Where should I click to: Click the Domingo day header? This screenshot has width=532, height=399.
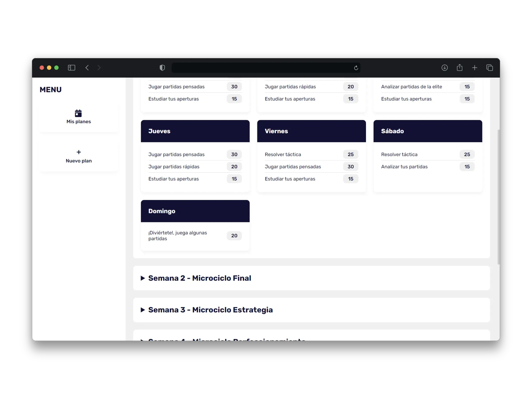(195, 211)
